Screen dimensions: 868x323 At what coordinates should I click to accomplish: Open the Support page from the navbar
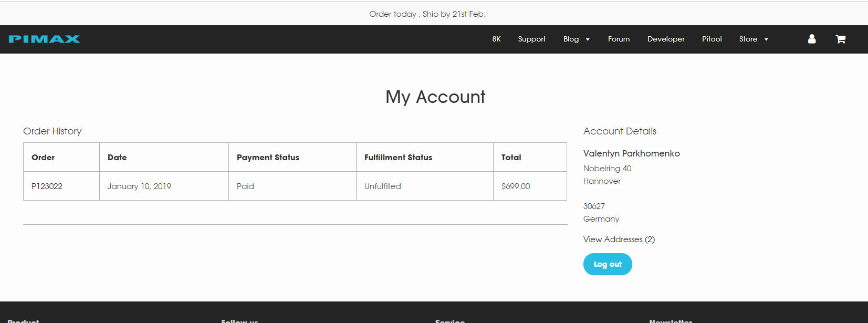pos(531,39)
